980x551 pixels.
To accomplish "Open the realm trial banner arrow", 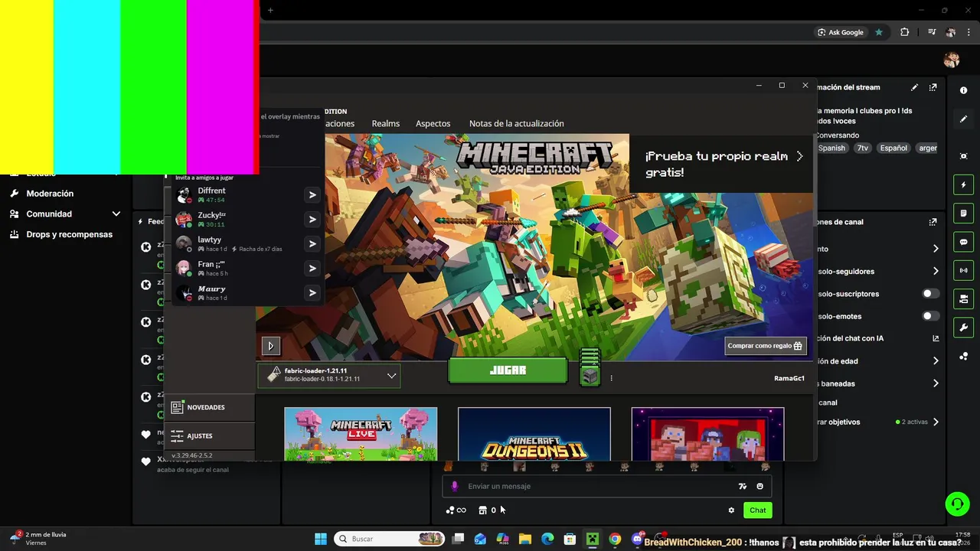I will pos(799,156).
